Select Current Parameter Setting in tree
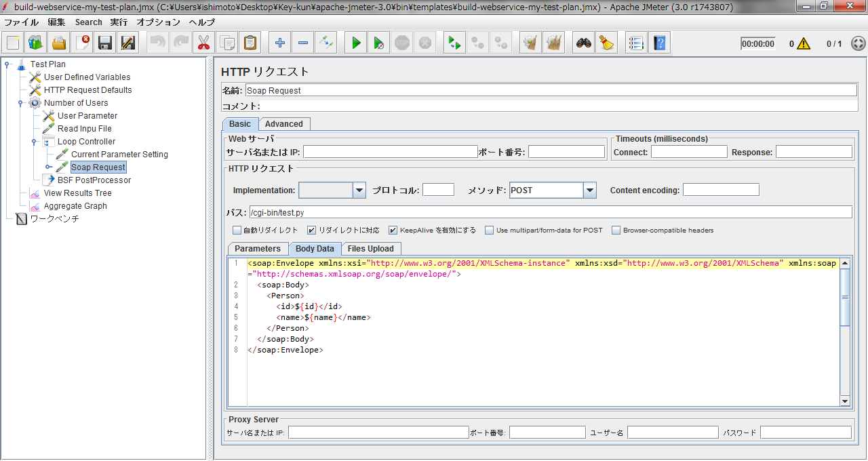This screenshot has height=461, width=868. 119,155
